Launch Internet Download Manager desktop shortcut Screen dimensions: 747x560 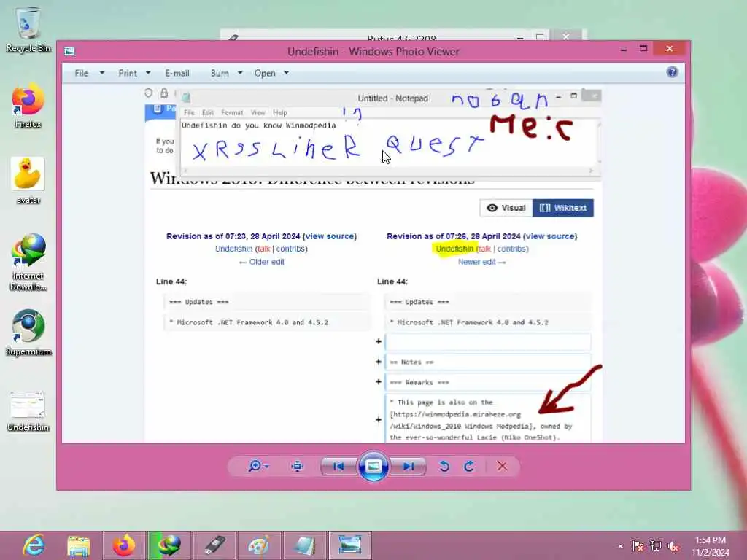tap(28, 262)
